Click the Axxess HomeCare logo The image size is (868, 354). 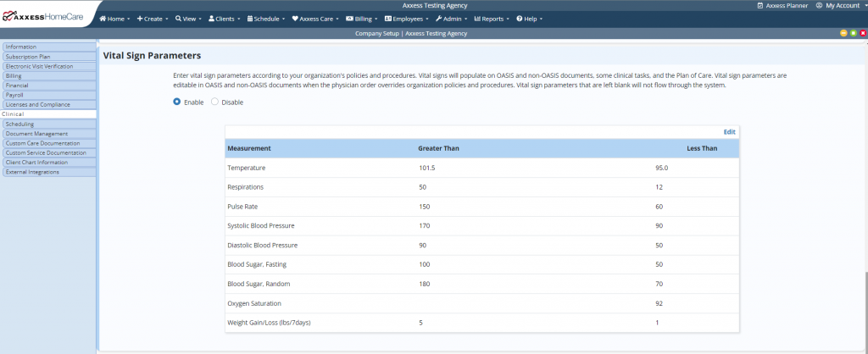(47, 16)
